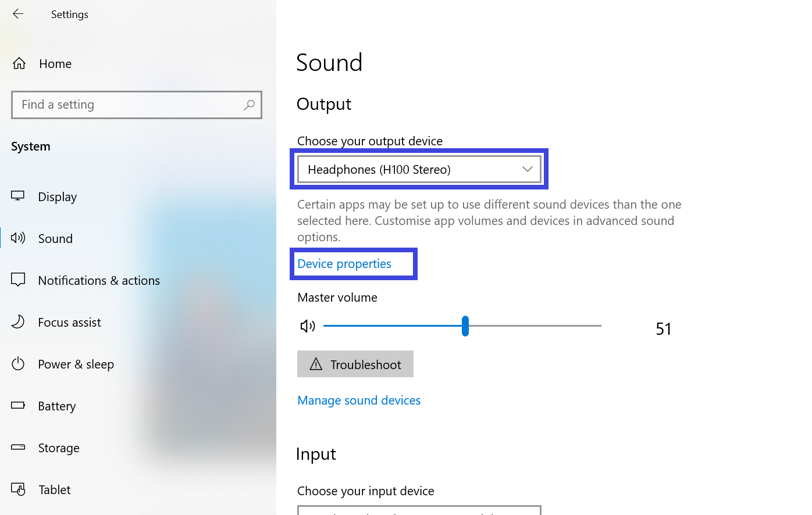Screen dimensions: 812x515
Task: Mute master volume via speaker icon
Action: [x=308, y=326]
